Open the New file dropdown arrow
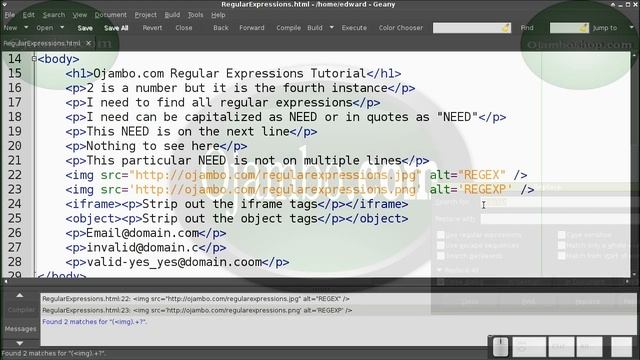The width and height of the screenshot is (640, 360). click(26, 28)
